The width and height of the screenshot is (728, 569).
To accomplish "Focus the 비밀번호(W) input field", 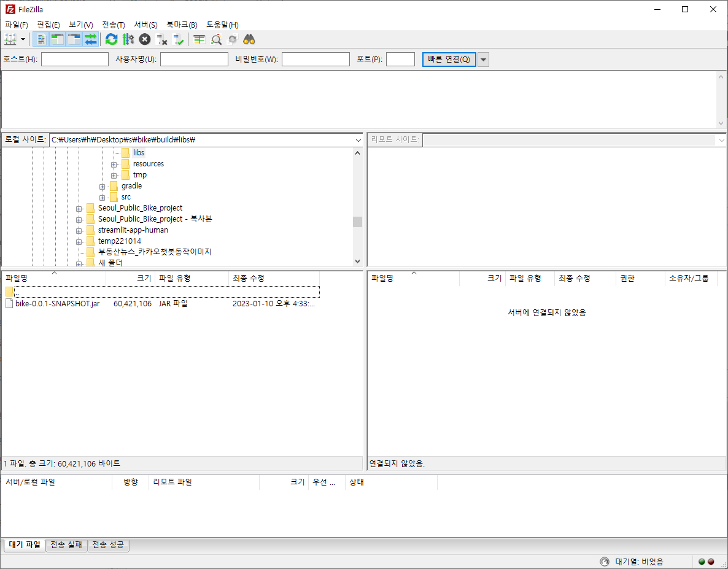I will coord(316,60).
